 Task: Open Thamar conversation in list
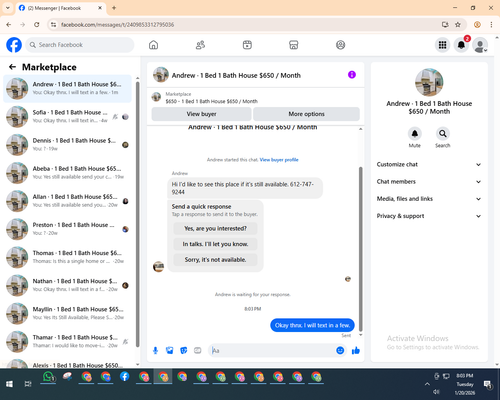[67, 341]
